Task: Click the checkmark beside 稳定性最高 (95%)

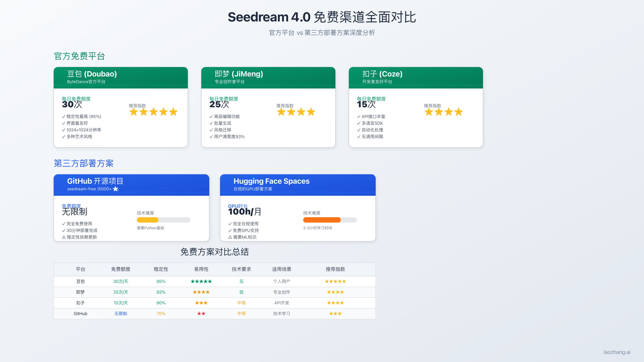Action: pyautogui.click(x=64, y=117)
